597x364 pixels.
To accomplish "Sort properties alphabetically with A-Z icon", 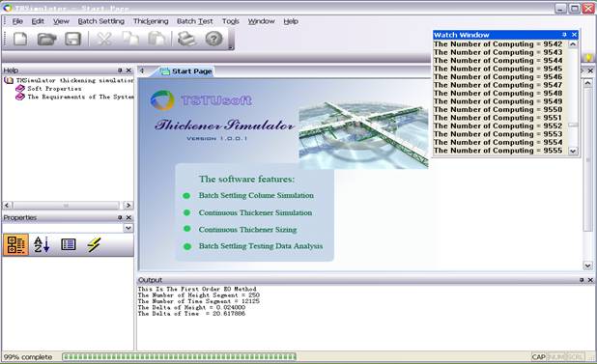I will [42, 244].
